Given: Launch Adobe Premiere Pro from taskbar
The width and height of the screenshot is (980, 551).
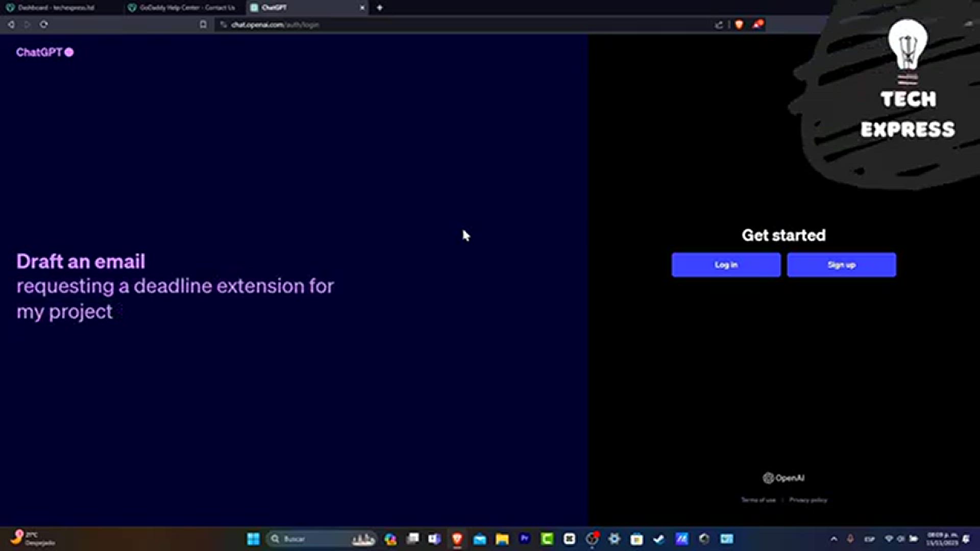Looking at the screenshot, I should coord(524,539).
